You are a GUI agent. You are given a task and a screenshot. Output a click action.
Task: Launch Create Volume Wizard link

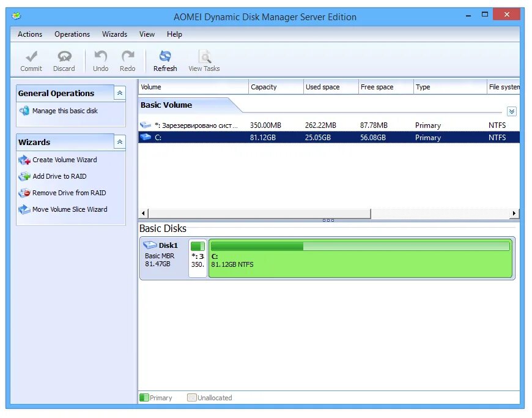coord(65,160)
